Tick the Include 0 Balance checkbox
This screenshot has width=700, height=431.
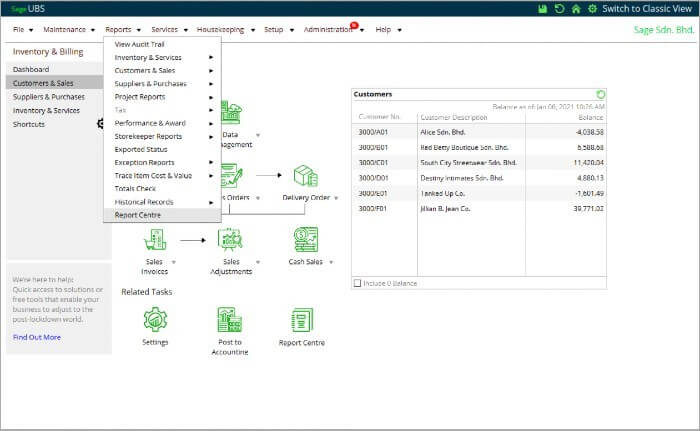358,283
